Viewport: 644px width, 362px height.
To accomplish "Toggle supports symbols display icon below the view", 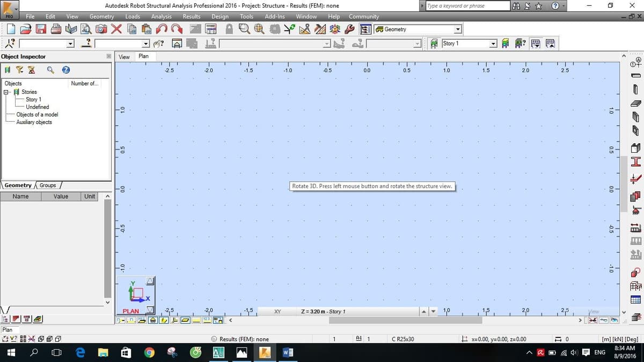I will click(152, 320).
